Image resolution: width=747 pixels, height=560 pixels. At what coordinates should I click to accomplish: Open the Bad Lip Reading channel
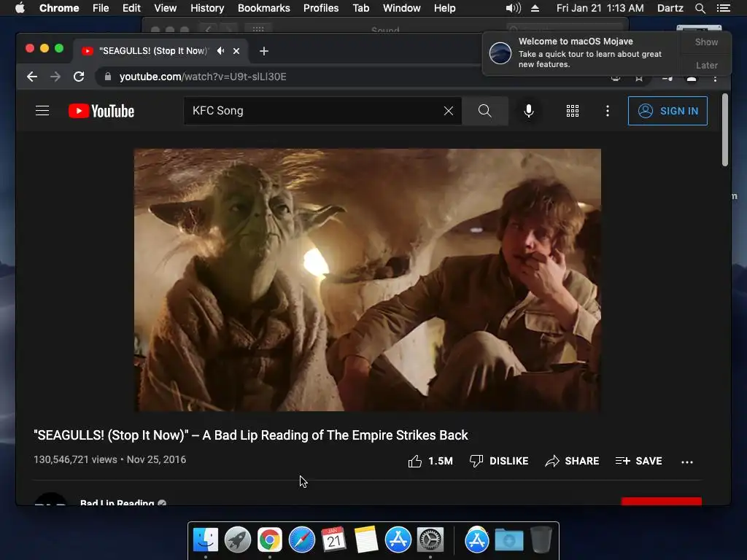click(x=117, y=502)
